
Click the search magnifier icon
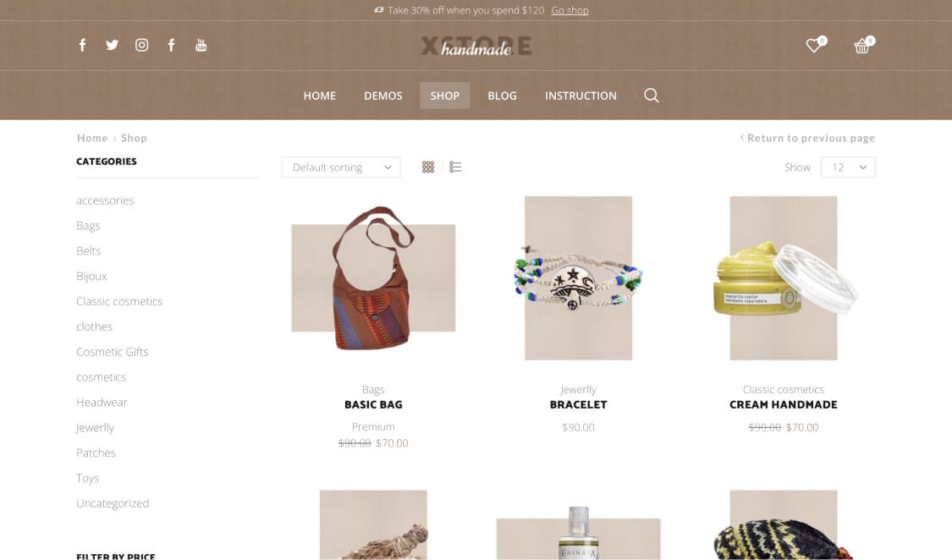(x=652, y=96)
